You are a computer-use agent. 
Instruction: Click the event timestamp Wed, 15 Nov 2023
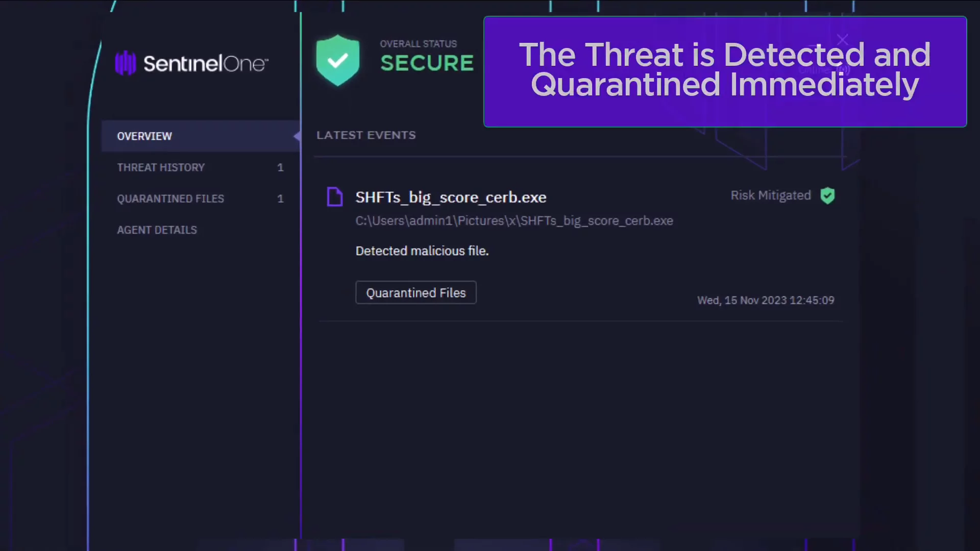tap(765, 300)
